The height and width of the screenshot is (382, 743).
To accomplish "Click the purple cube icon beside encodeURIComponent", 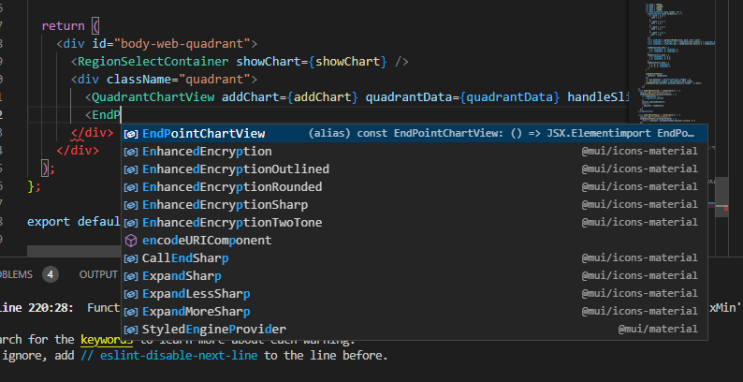I will [x=131, y=241].
